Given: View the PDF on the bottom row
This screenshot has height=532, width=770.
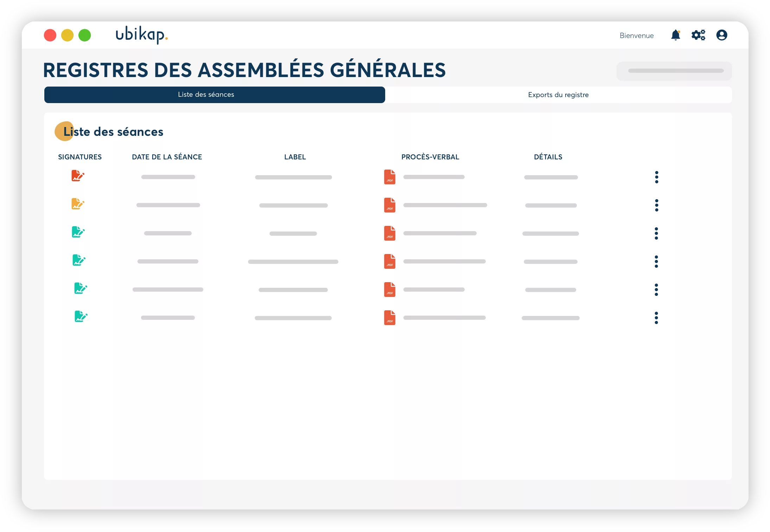Looking at the screenshot, I should click(x=389, y=318).
